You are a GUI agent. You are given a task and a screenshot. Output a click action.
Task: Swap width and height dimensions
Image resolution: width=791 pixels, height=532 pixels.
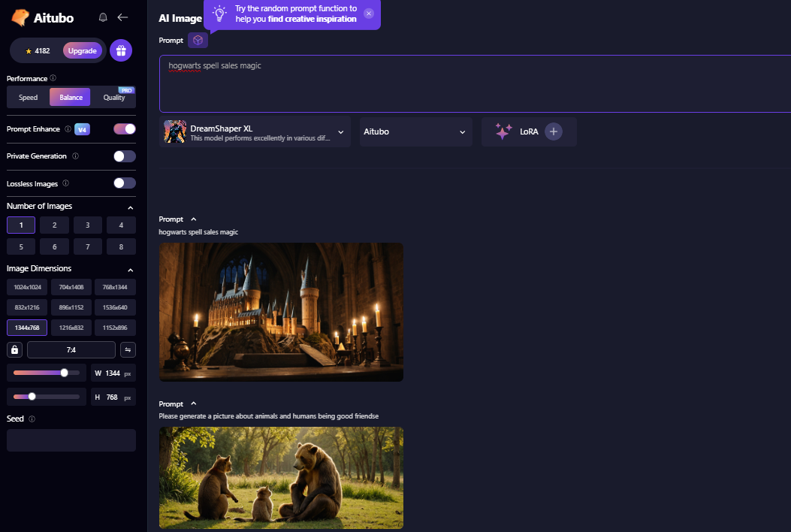coord(128,350)
